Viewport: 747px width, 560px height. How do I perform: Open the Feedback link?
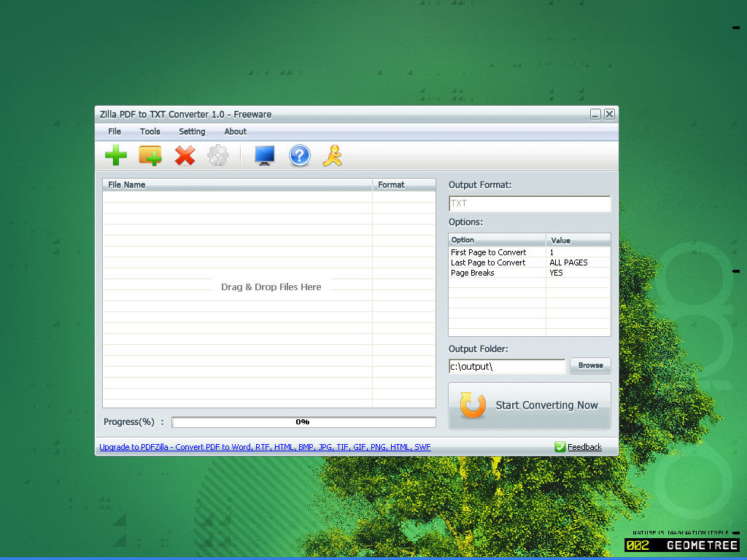[x=584, y=447]
